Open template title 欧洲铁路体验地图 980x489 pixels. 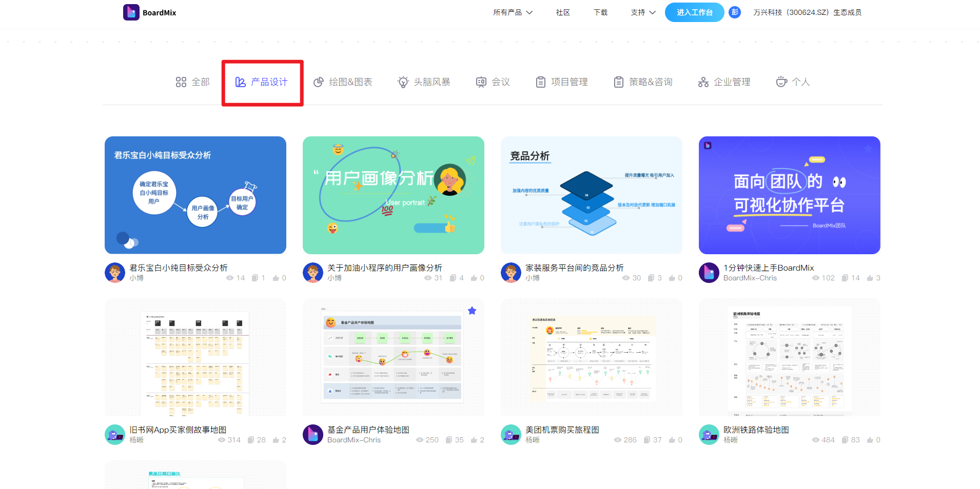pos(756,430)
